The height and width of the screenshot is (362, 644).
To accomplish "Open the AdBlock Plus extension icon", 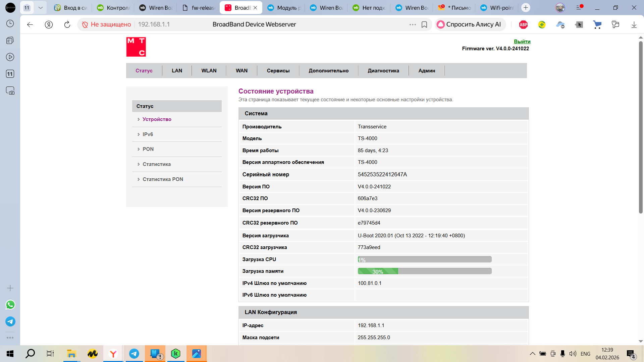I will 523,24.
